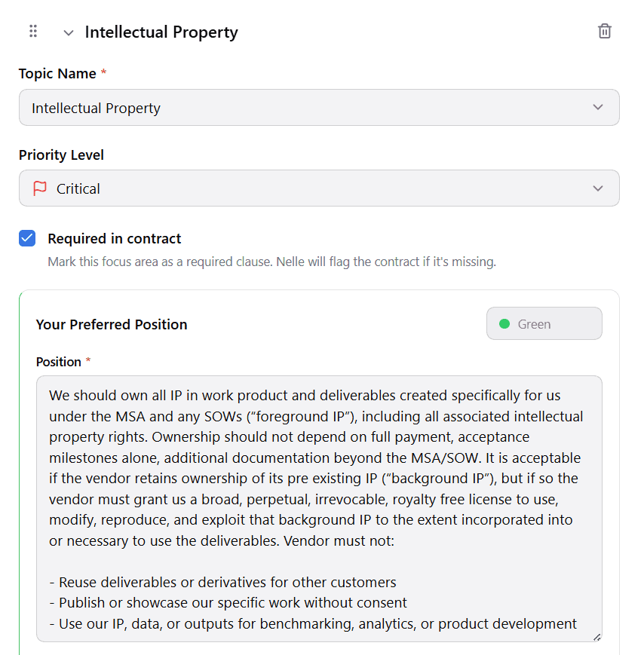This screenshot has width=644, height=655.
Task: Place cursor on 'Reuse deliverables' bullet line
Action: point(222,582)
